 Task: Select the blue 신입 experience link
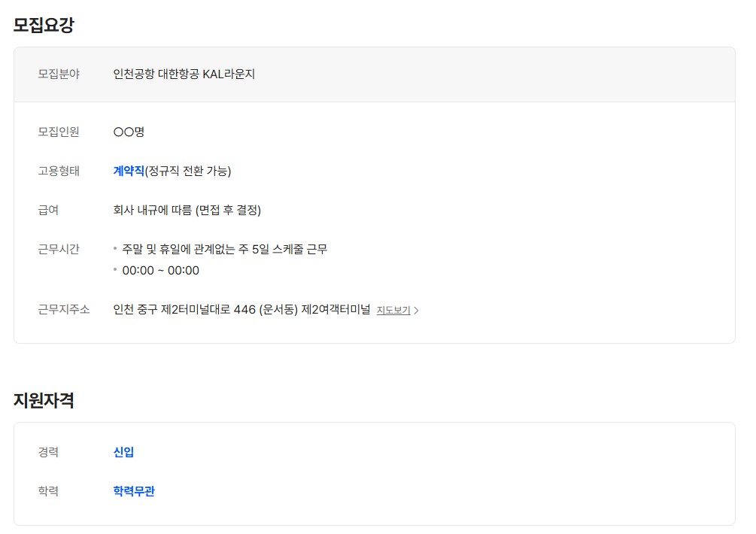point(123,452)
